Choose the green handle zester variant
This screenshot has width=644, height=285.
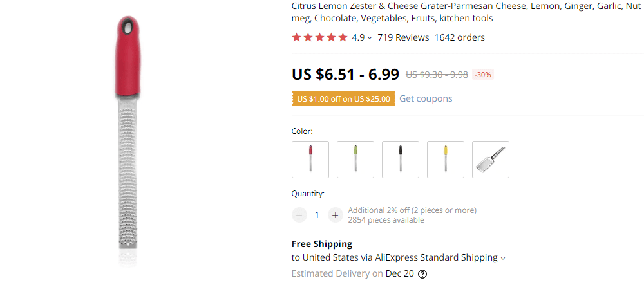coord(355,160)
